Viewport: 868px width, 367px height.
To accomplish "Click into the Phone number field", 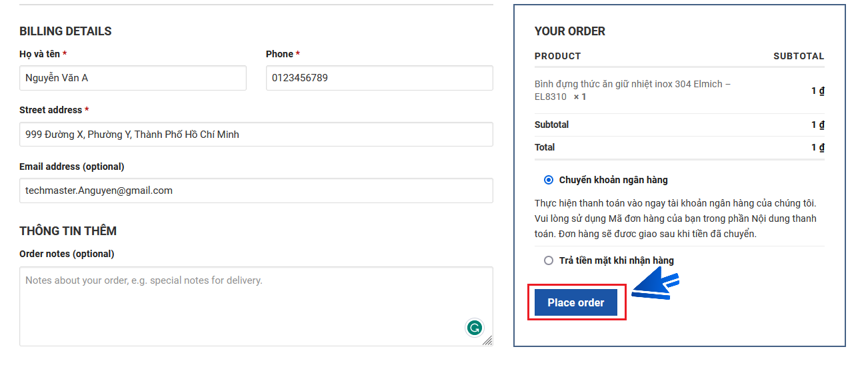I will point(379,78).
